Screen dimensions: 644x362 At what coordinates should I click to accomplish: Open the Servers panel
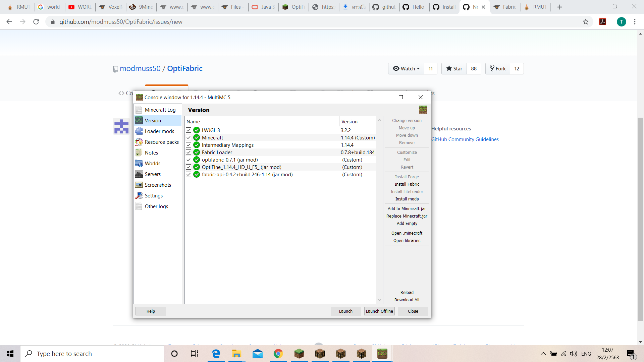152,174
